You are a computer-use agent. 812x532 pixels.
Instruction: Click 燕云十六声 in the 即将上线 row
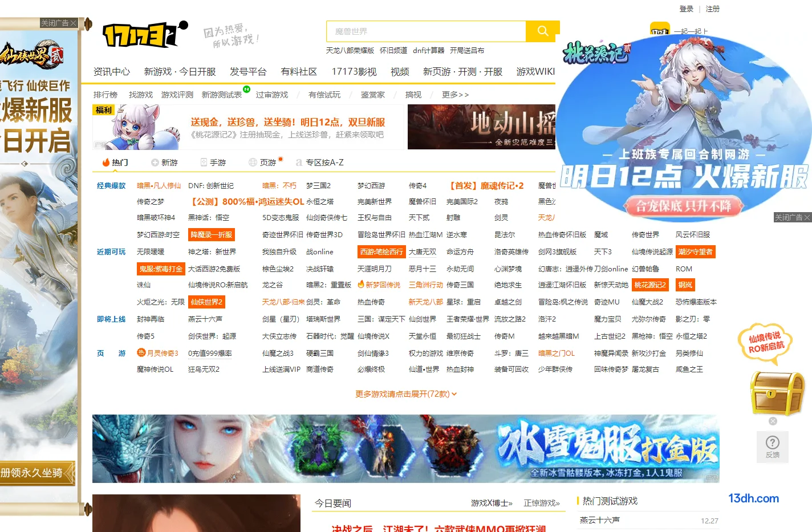tap(205, 319)
